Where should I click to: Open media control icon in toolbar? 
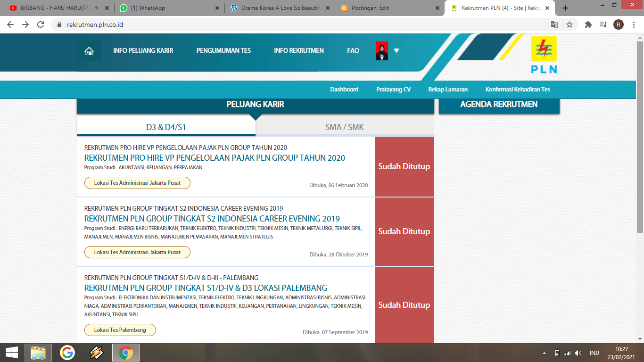click(603, 25)
